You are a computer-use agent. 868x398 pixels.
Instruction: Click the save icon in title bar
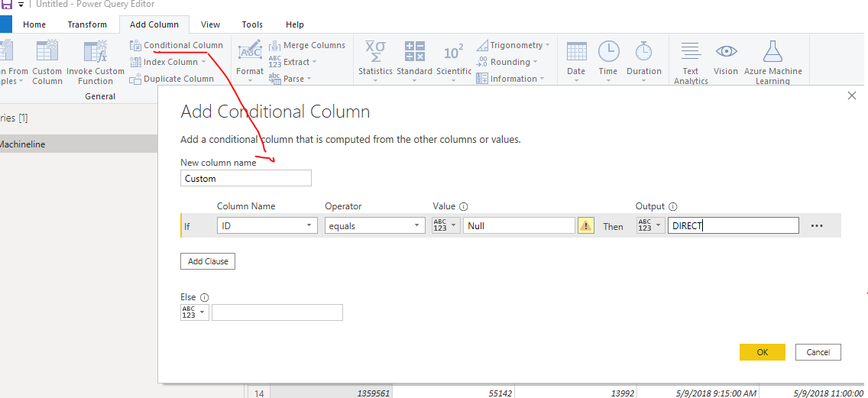pos(7,4)
